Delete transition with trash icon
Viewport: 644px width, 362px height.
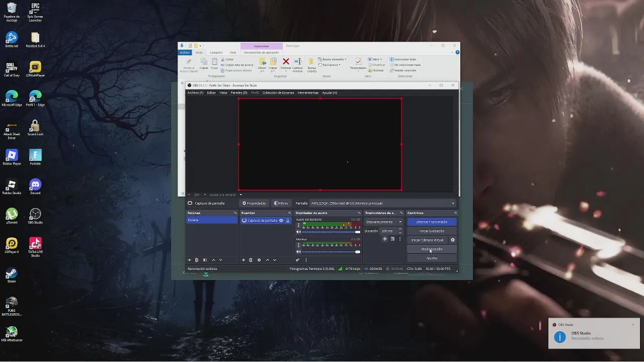tap(392, 239)
